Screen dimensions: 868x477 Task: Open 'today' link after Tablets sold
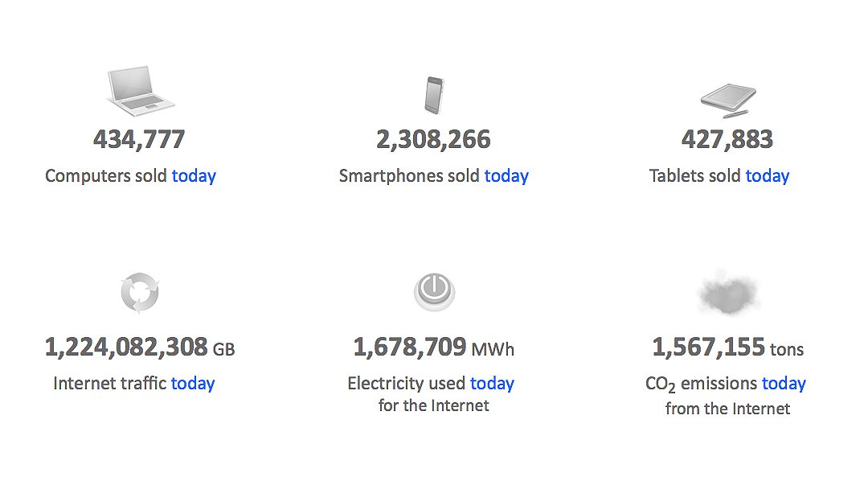768,175
